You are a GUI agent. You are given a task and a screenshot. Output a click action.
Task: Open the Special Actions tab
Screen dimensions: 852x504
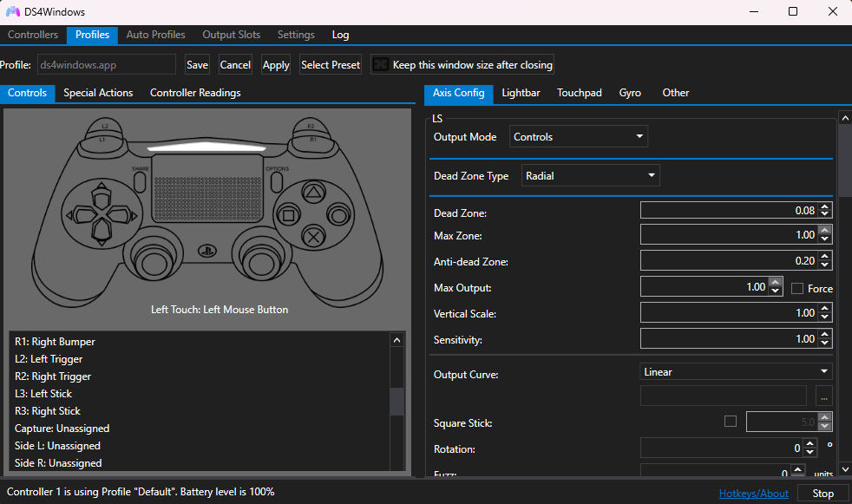(x=97, y=93)
